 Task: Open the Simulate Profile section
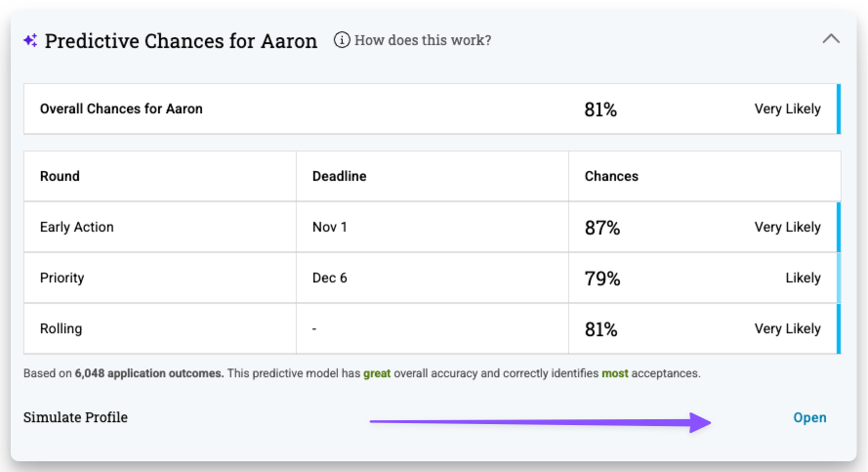point(809,417)
